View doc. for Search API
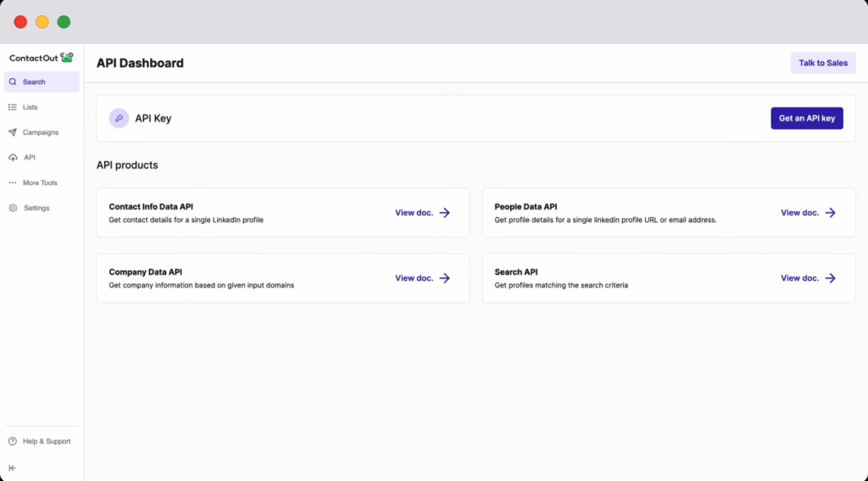868x481 pixels. pos(808,278)
